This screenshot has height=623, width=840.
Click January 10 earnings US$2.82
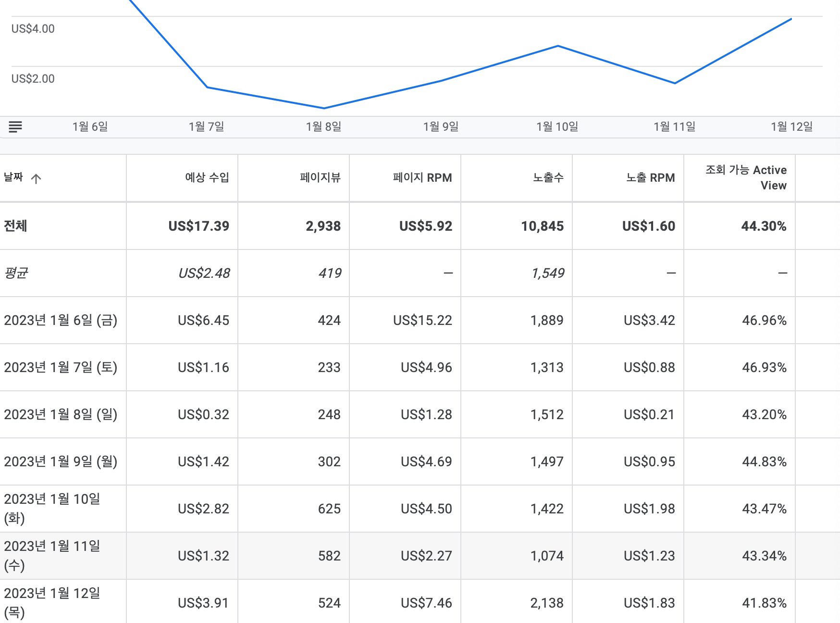pos(204,509)
